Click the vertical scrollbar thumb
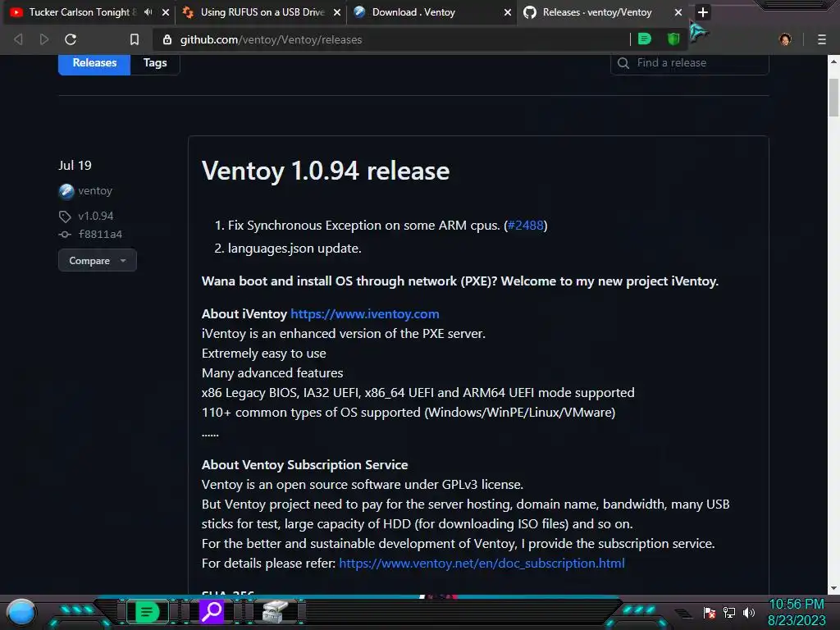Viewport: 840px width, 630px height. pyautogui.click(x=833, y=98)
